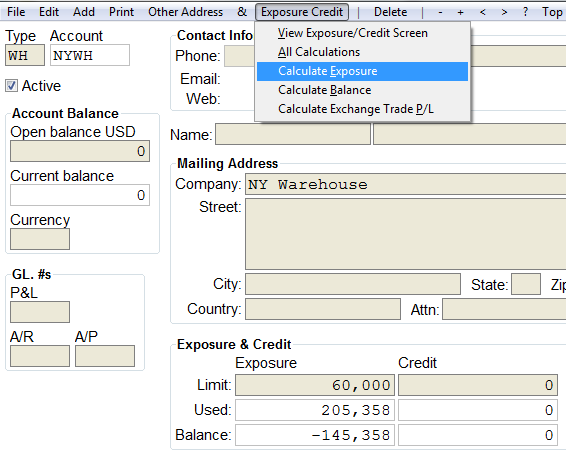This screenshot has height=457, width=566.
Task: Open the Add menu
Action: pos(84,12)
